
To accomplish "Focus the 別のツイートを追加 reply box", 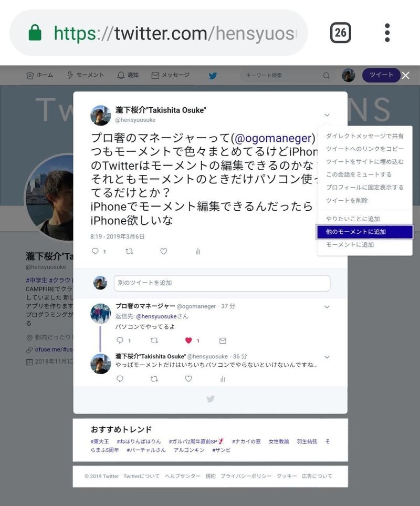I will click(222, 283).
